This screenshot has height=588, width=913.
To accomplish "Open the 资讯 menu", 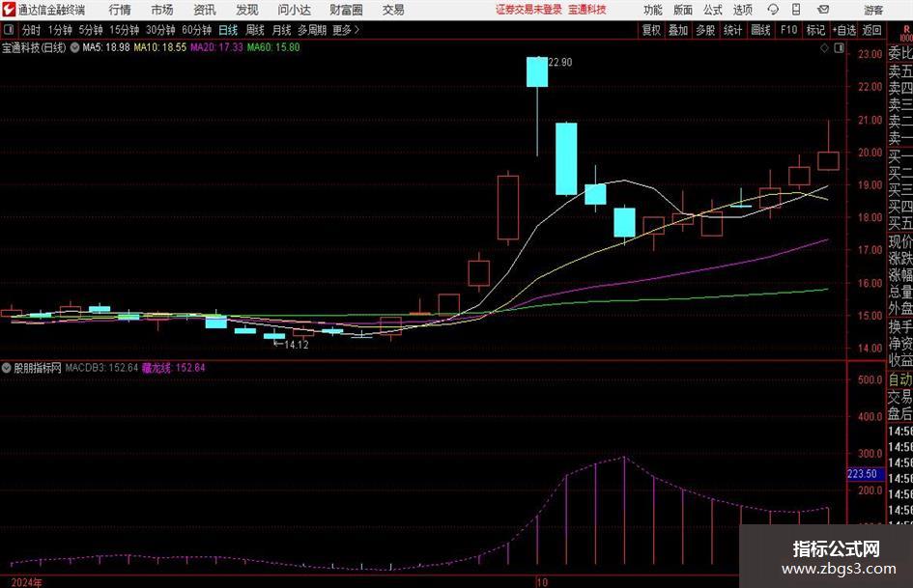I will pos(205,10).
